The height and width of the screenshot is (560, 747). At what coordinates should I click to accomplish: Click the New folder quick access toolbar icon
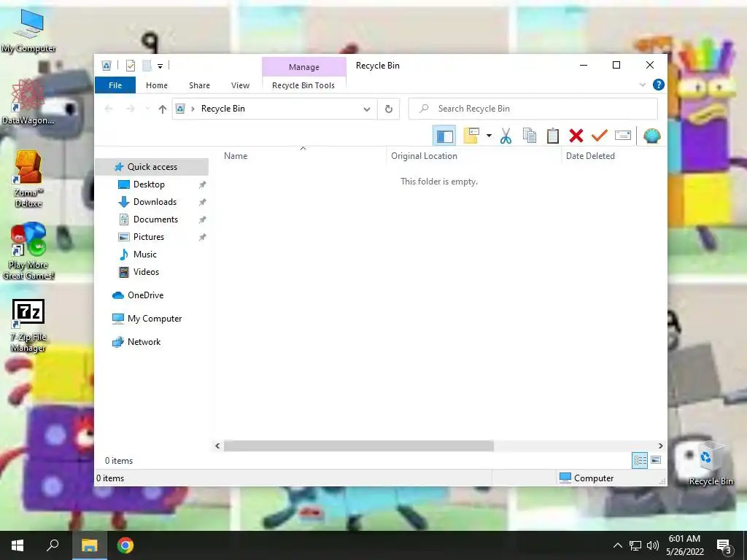pyautogui.click(x=147, y=66)
